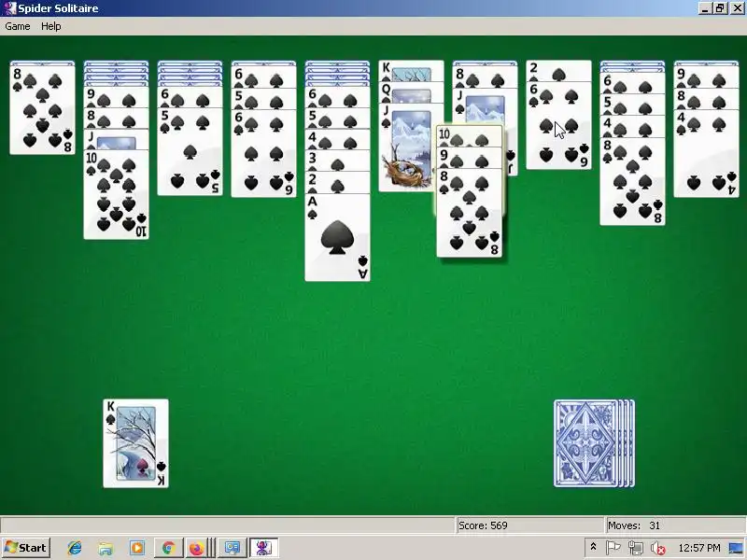Click the Spider Solitaire taskbar button

(263, 548)
